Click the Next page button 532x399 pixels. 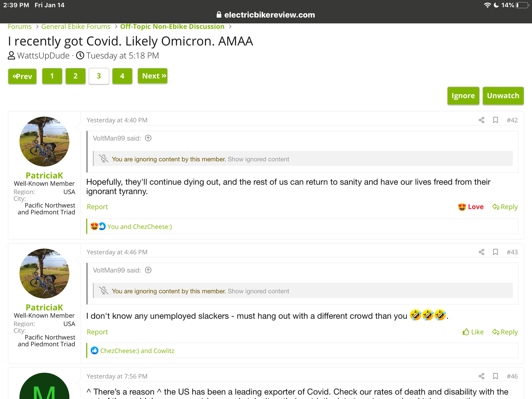tap(152, 76)
